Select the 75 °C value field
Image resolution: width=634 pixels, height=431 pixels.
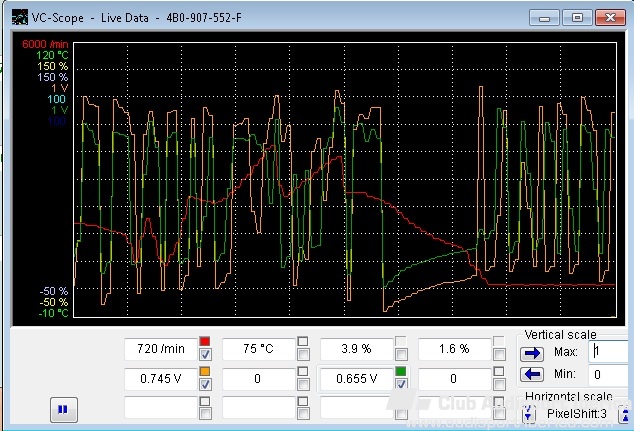click(258, 349)
